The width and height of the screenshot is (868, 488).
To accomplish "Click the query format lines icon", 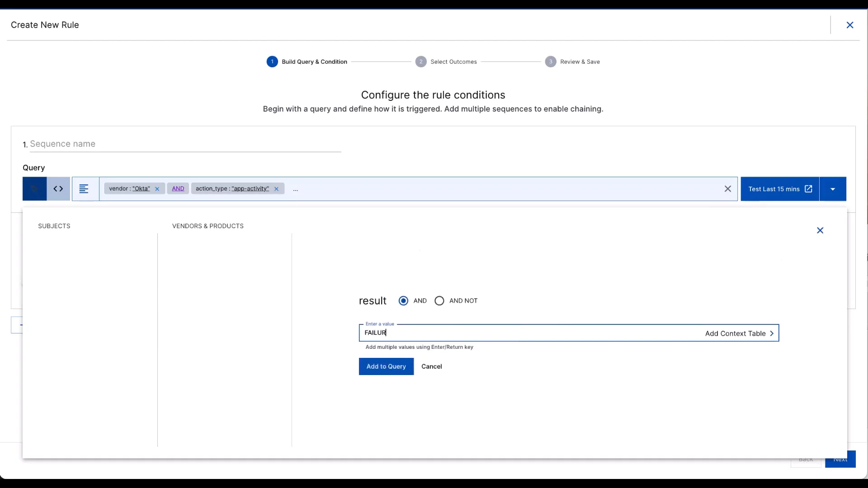I will (x=84, y=189).
